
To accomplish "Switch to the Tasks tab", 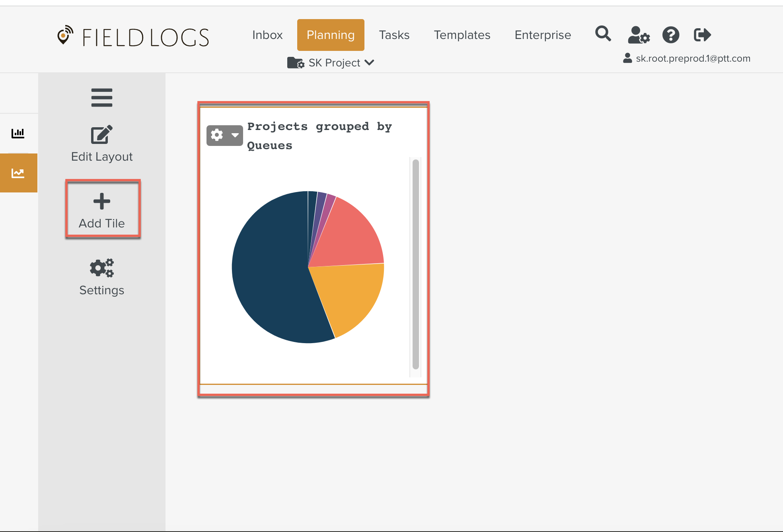I will coord(394,35).
